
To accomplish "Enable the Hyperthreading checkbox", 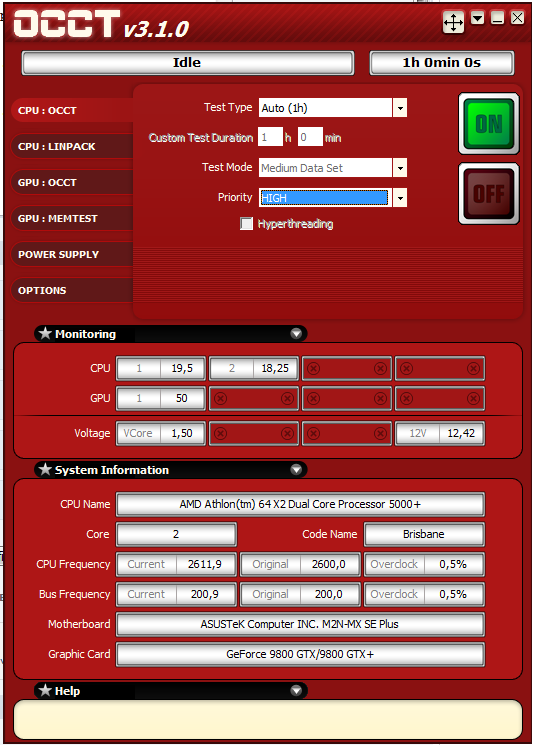I will pyautogui.click(x=247, y=224).
